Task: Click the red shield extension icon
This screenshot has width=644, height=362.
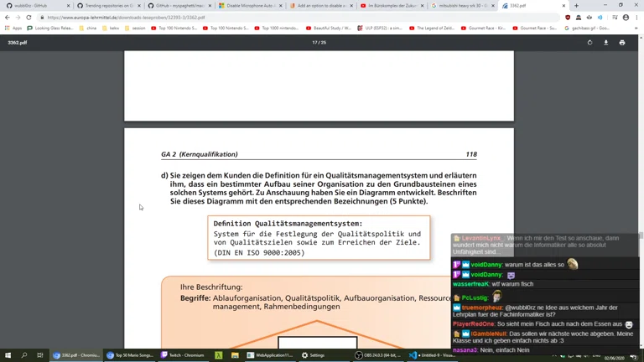Action: (568, 18)
